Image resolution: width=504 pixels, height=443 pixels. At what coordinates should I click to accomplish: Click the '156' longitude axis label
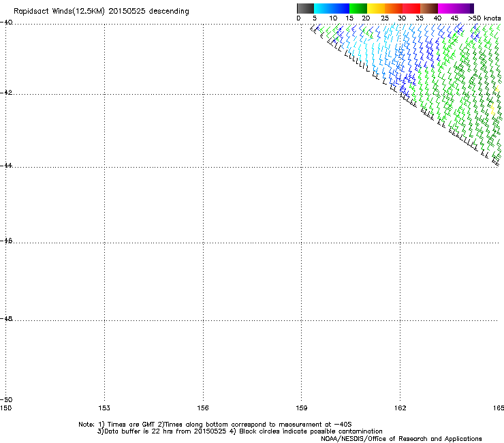(203, 408)
